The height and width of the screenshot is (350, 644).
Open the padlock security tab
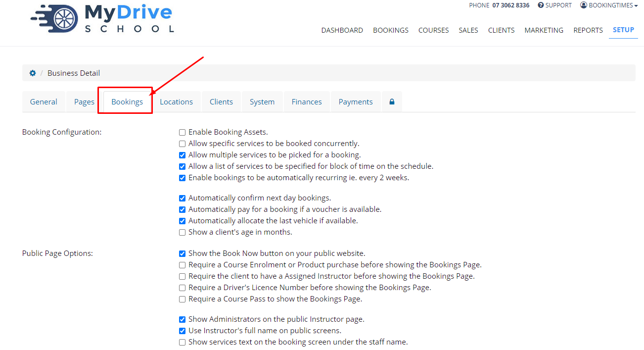392,101
